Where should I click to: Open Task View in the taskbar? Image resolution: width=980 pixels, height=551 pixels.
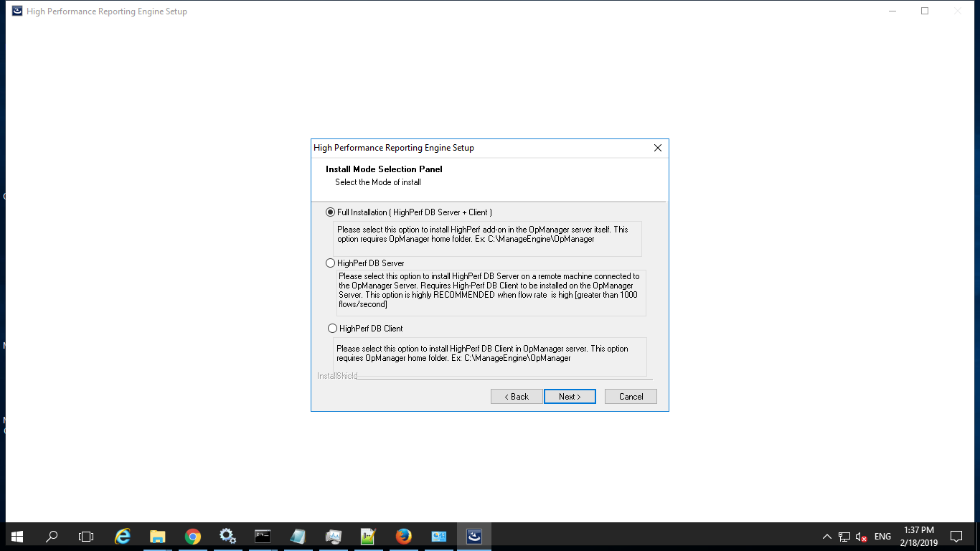click(x=86, y=536)
